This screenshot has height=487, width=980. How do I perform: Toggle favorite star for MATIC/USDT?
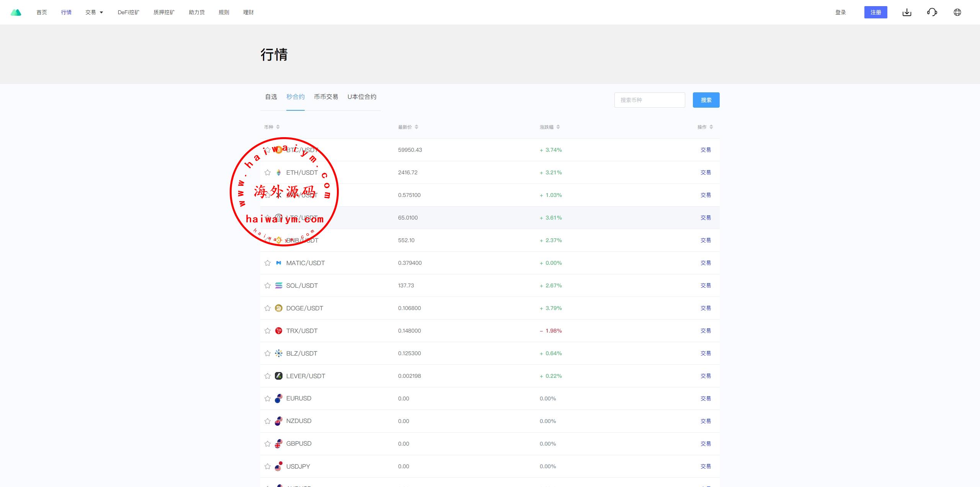click(x=268, y=263)
